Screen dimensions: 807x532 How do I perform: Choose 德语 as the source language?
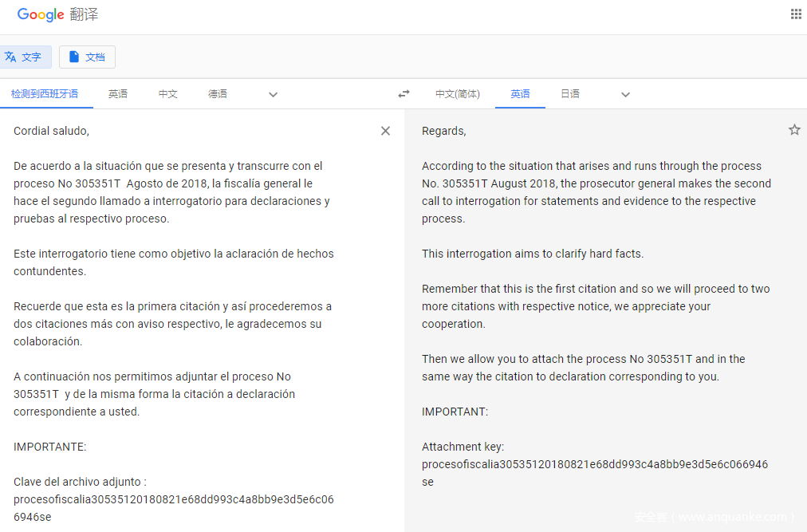click(x=218, y=94)
